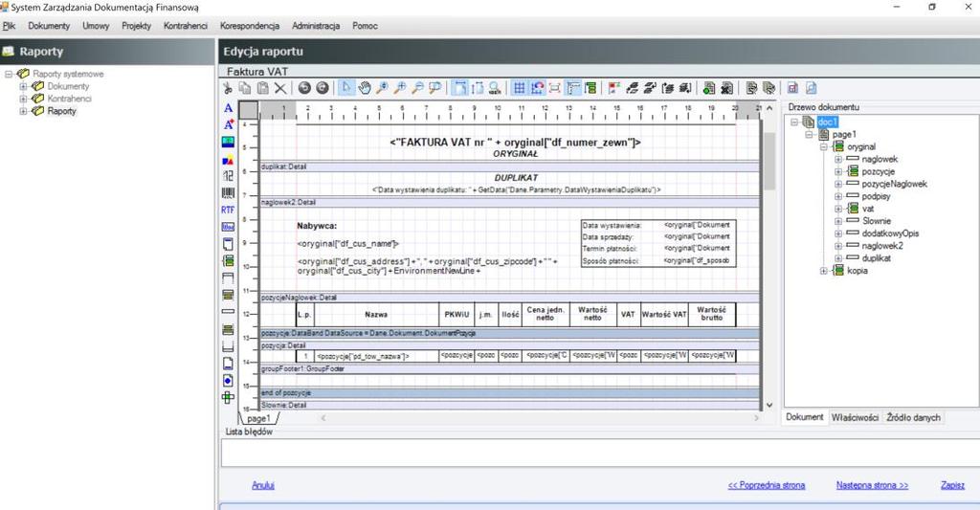Select the system variable A+ tool
Image resolution: width=980 pixels, height=510 pixels.
[x=228, y=124]
